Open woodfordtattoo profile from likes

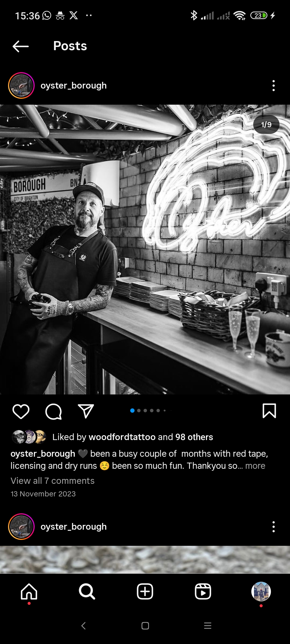coord(122,437)
